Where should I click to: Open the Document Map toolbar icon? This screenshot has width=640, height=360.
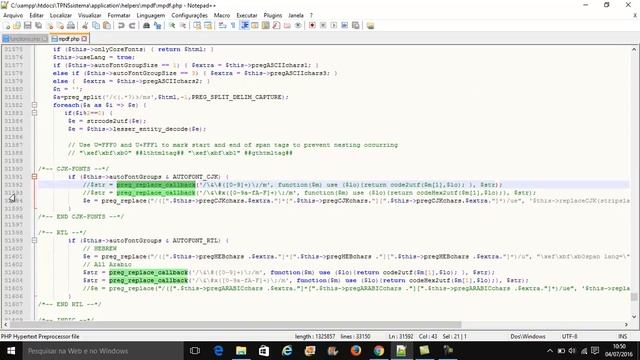266,26
